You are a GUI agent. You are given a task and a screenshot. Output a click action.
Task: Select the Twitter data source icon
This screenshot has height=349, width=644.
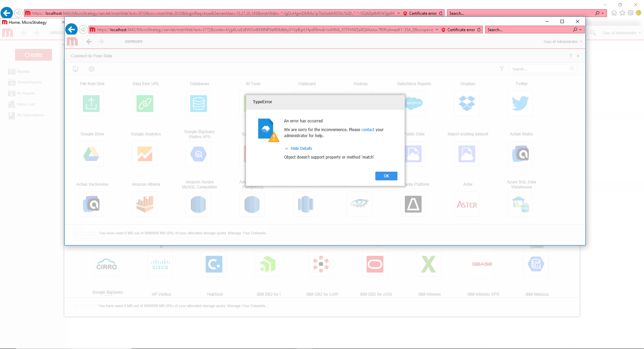pos(520,104)
